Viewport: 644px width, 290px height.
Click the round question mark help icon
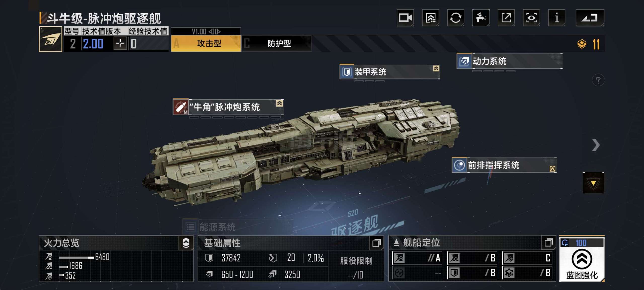pos(598,80)
